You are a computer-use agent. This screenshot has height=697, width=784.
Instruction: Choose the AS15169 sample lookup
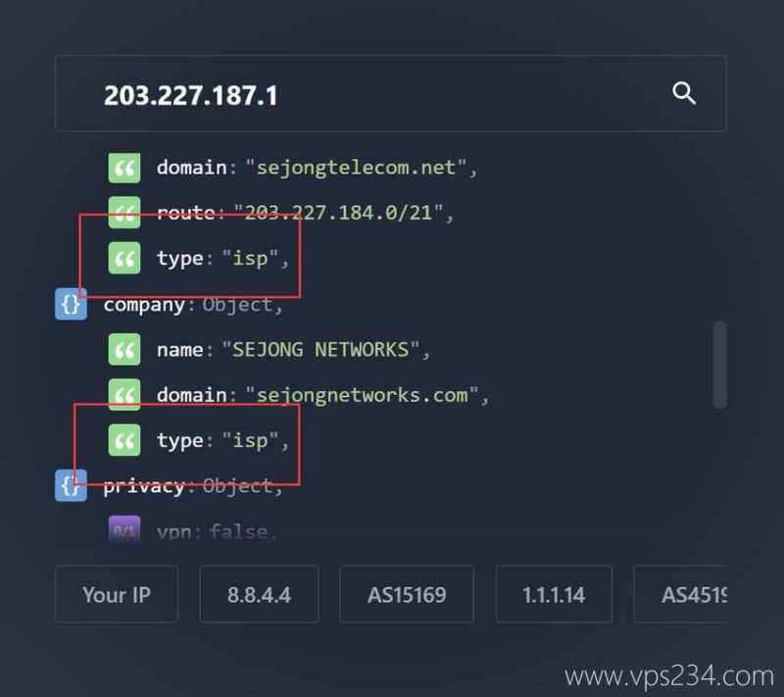407,594
